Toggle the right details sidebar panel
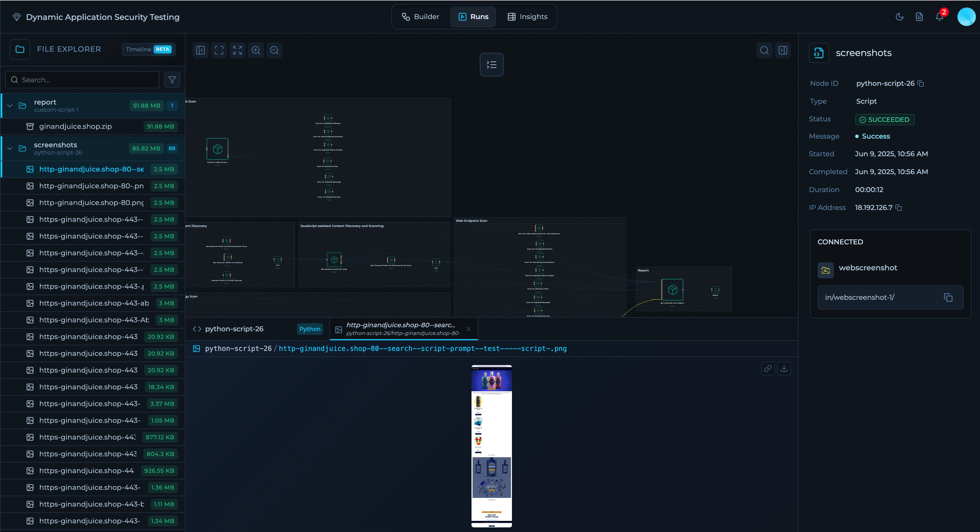980x532 pixels. 783,50
